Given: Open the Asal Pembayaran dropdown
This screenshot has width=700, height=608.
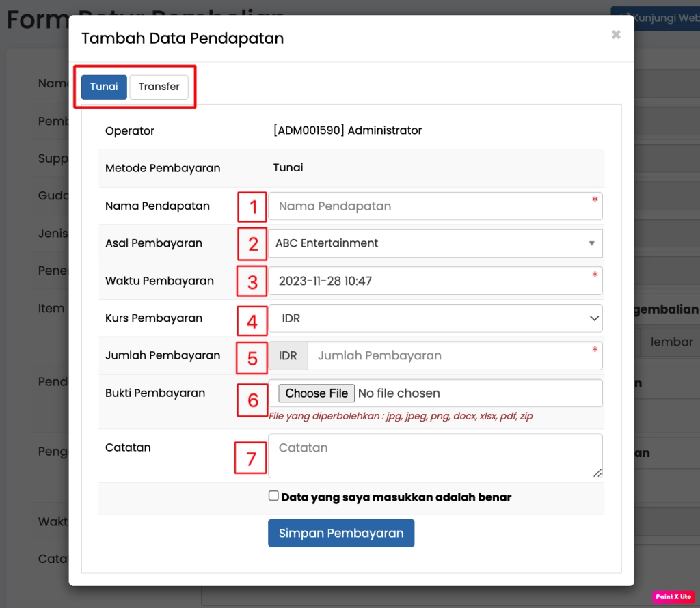Looking at the screenshot, I should (x=435, y=243).
